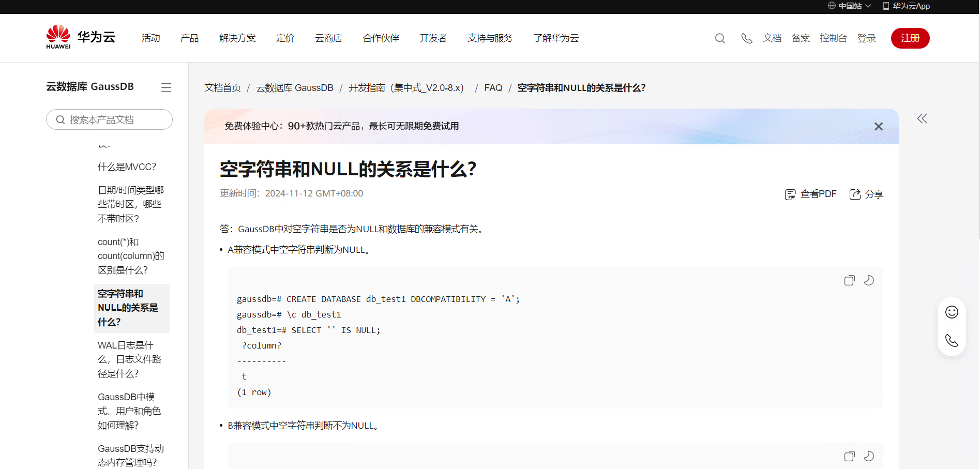The image size is (980, 469).
Task: Click the CREATE DATABASE db_test1 code line
Action: click(378, 299)
